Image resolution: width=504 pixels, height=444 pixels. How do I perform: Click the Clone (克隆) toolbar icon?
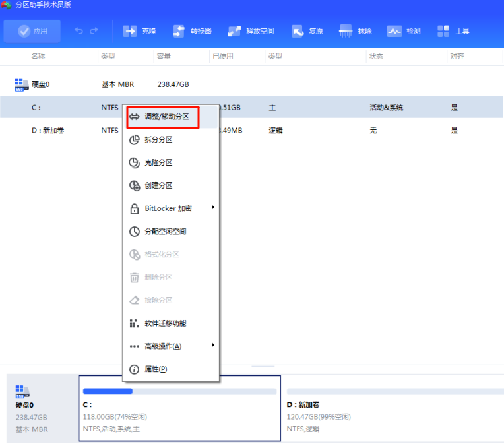coord(129,31)
